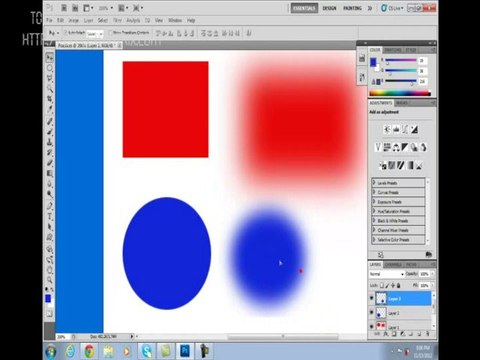
Task: Add a Color Balance adjustment
Action: click(x=396, y=147)
